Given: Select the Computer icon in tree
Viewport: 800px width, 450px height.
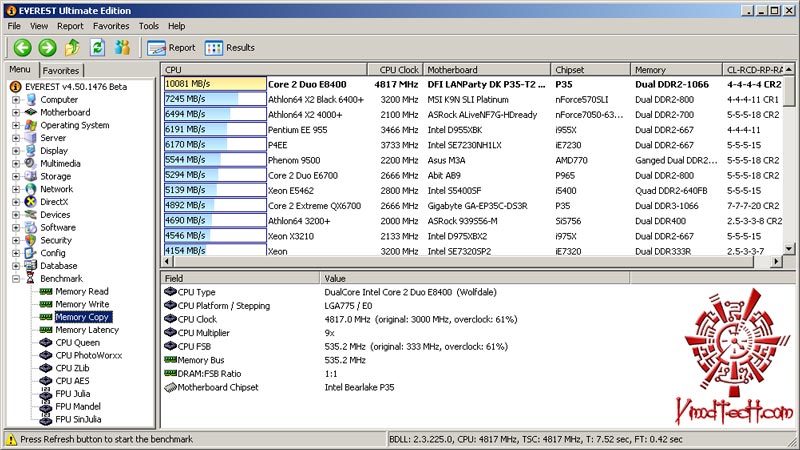Looking at the screenshot, I should tap(32, 99).
